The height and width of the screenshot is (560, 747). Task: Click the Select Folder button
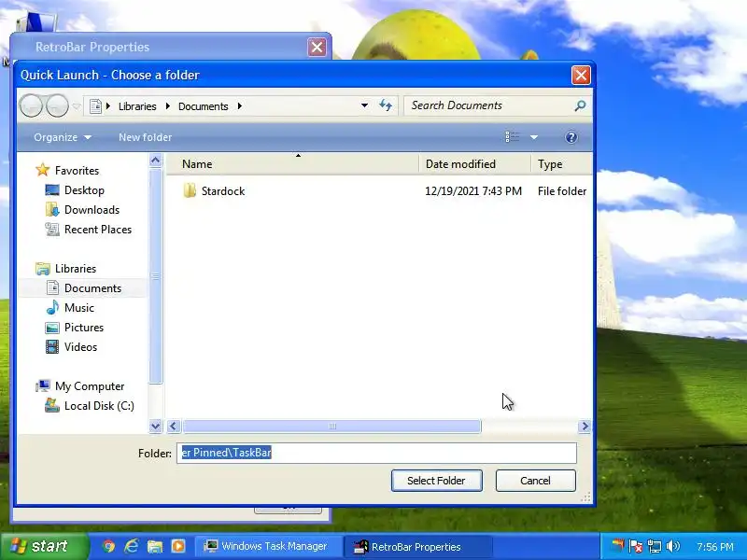coord(436,481)
